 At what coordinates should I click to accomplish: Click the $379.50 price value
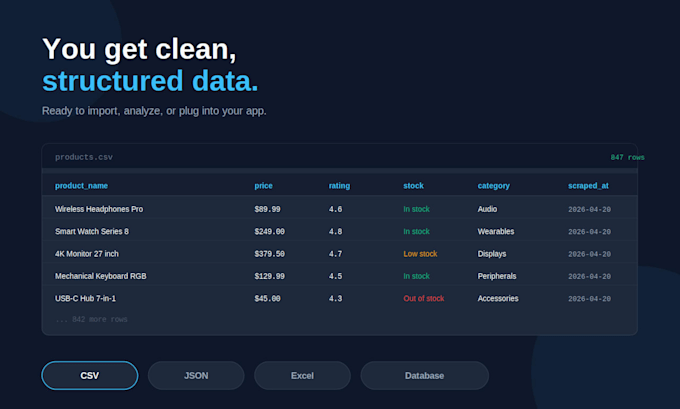(x=270, y=254)
